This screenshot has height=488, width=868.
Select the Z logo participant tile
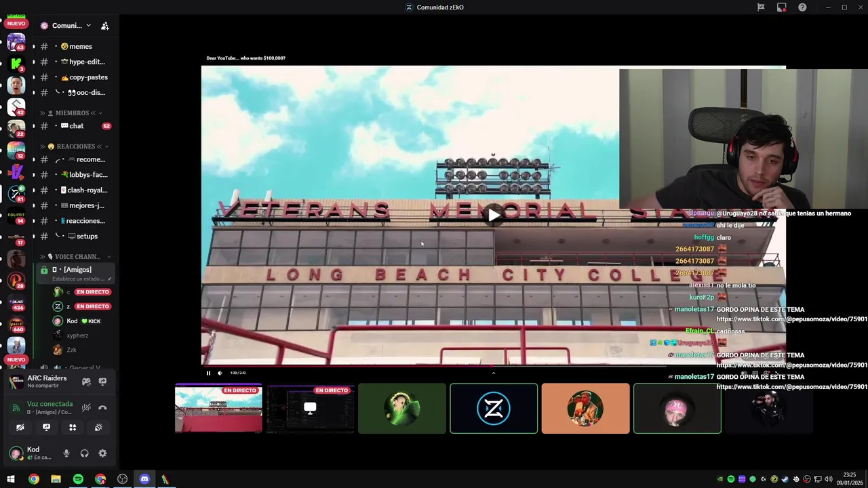point(494,409)
